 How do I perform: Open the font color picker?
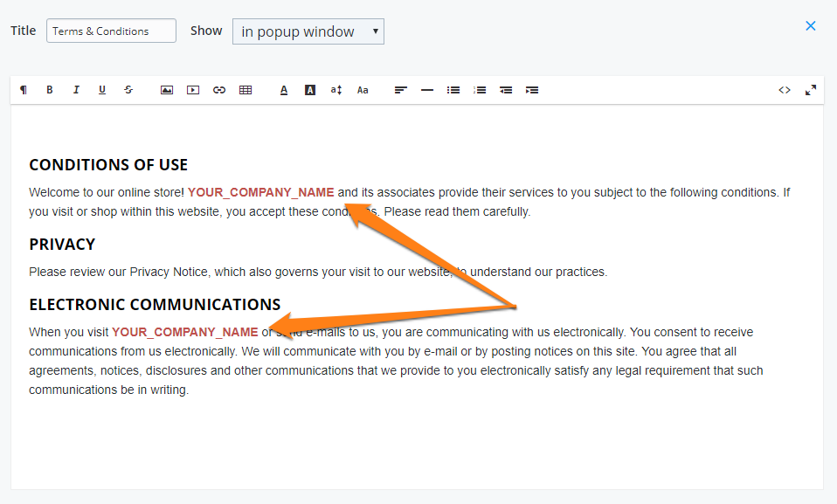284,89
